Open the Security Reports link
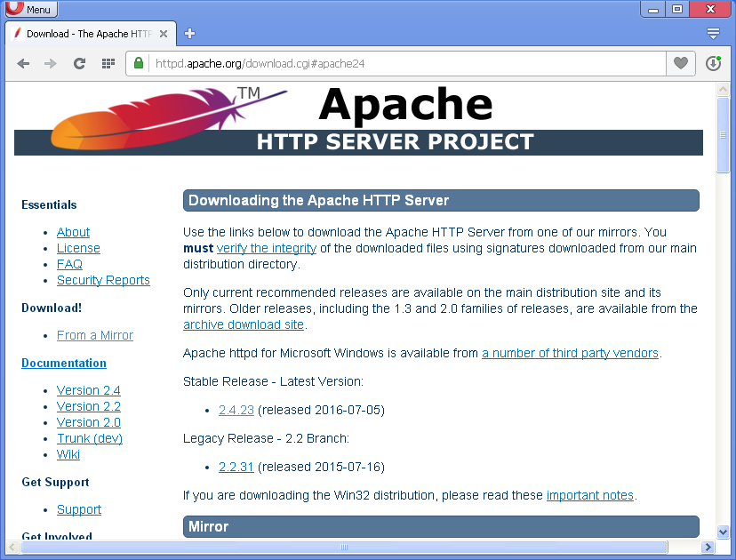This screenshot has height=560, width=736. (103, 280)
